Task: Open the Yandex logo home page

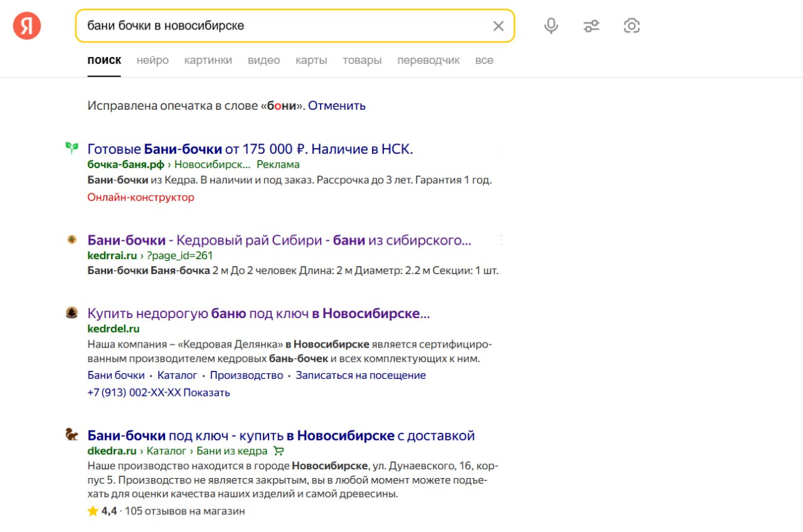Action: coord(27,26)
